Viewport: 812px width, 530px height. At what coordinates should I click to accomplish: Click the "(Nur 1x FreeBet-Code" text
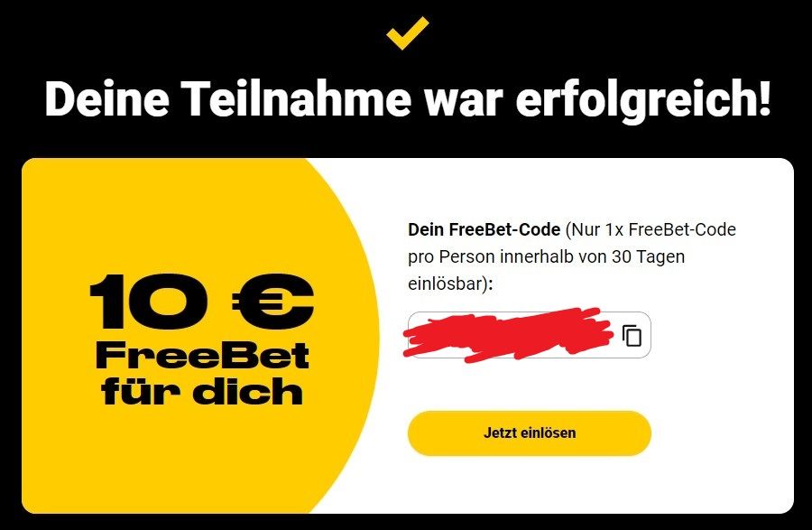pyautogui.click(x=651, y=229)
